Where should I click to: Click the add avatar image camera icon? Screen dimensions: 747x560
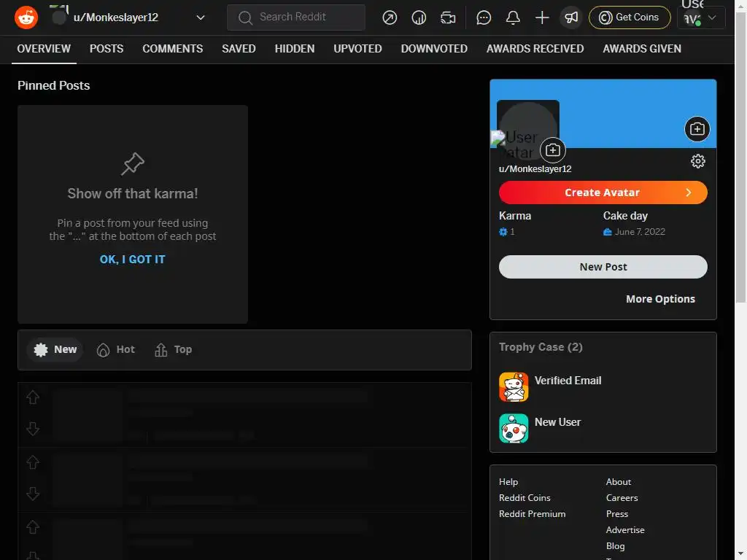(553, 150)
